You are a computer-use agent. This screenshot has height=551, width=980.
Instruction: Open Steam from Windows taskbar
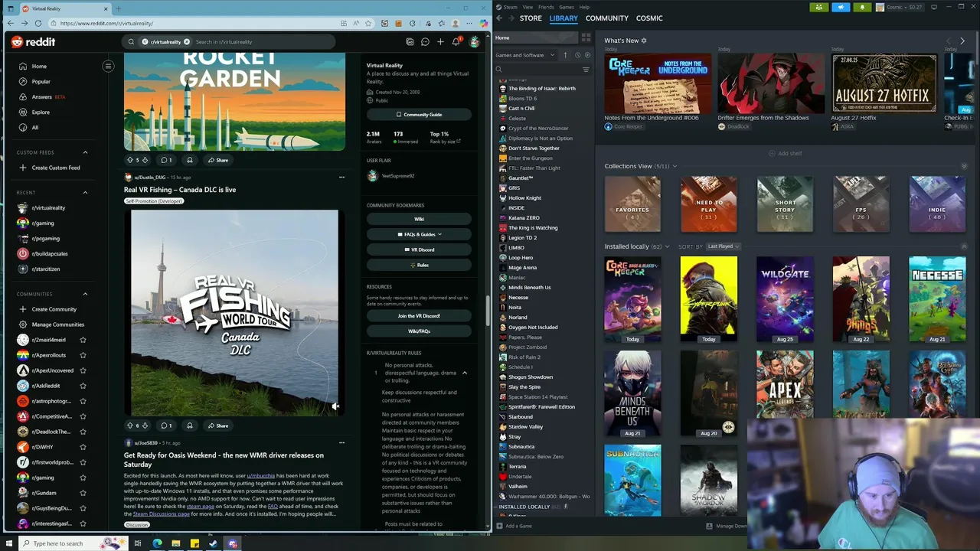(213, 543)
